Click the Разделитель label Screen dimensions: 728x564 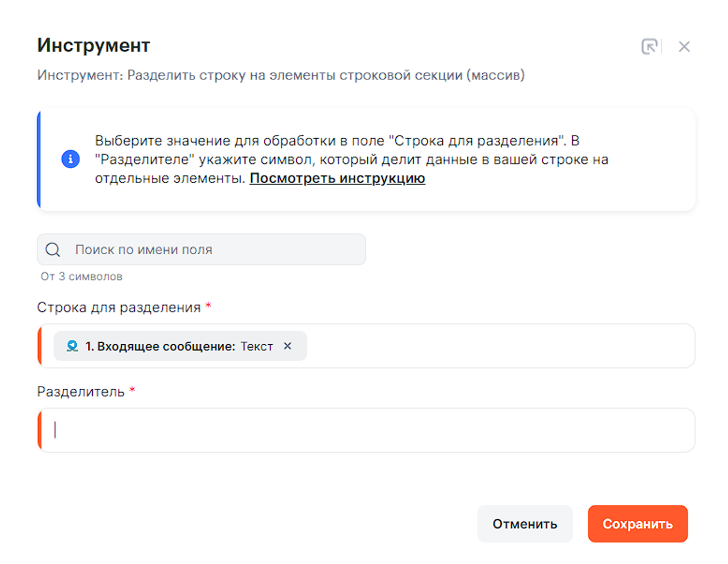pos(81,392)
